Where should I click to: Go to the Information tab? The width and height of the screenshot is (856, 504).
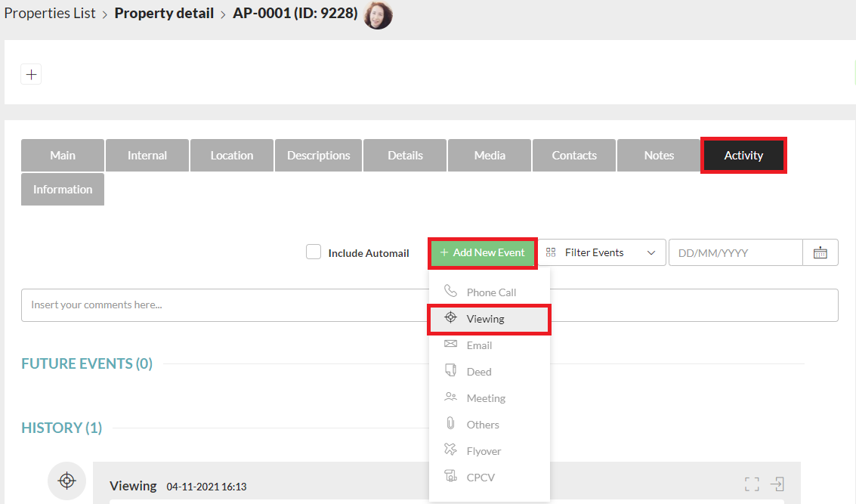click(x=63, y=190)
